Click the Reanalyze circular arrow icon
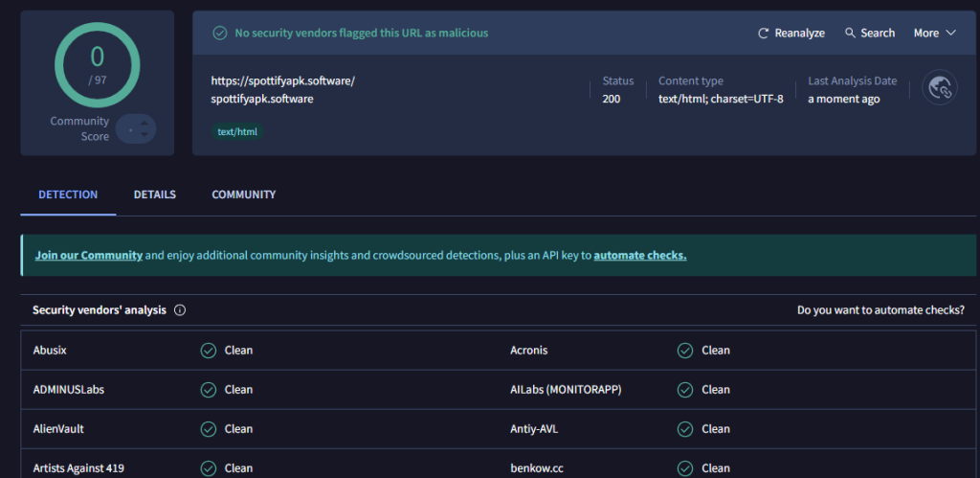Screen dimensions: 980x478 point(763,34)
